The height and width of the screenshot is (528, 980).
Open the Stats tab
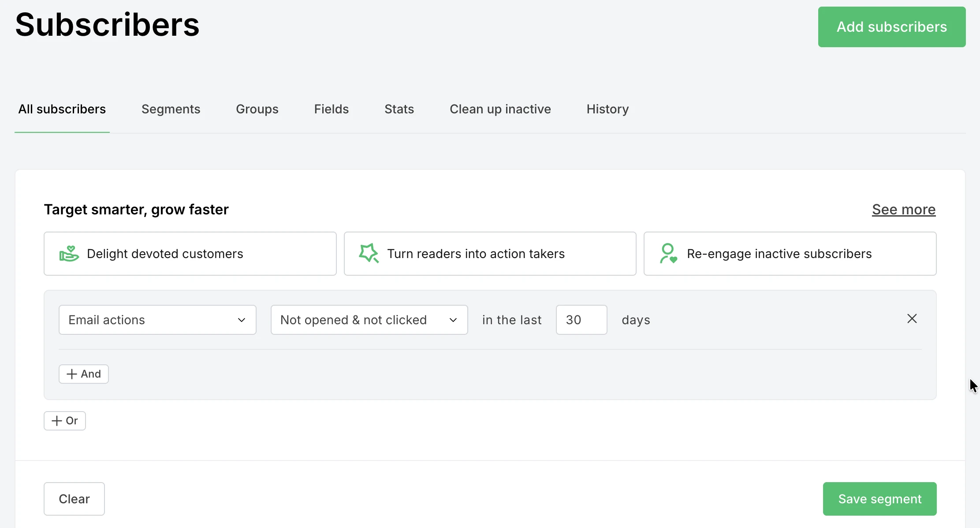pos(399,109)
